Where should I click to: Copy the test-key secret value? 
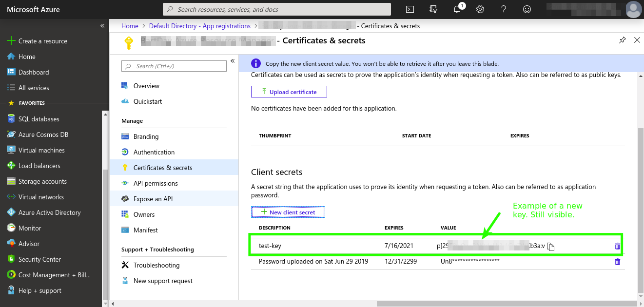tap(551, 247)
